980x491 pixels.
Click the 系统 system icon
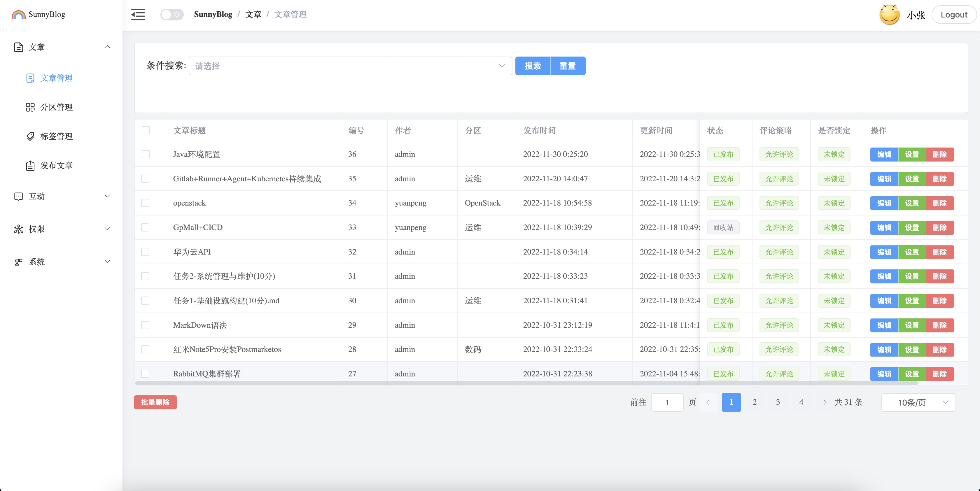click(19, 262)
